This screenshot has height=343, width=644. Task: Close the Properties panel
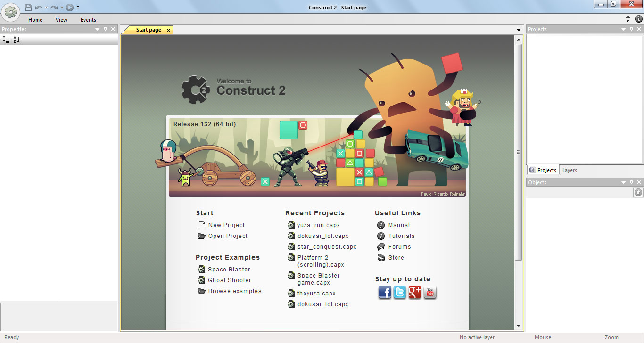tap(113, 29)
